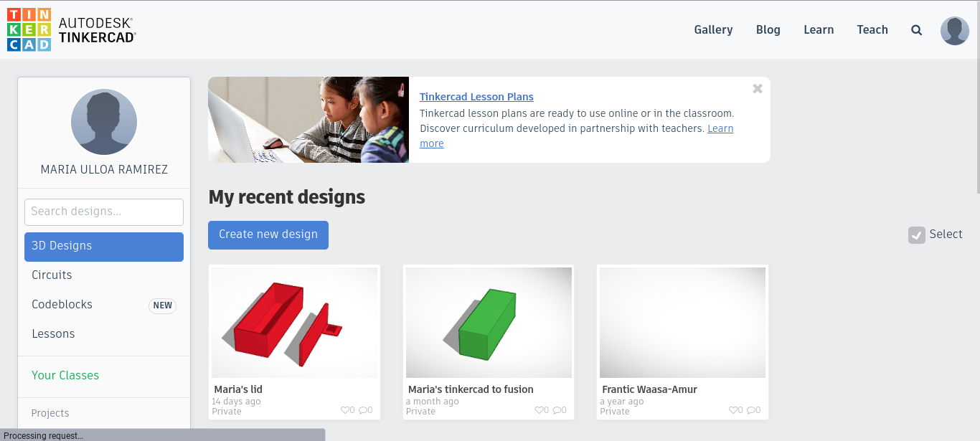Click the heart icon on Maria's lid
Viewport: 980px width, 441px height.
click(x=345, y=410)
